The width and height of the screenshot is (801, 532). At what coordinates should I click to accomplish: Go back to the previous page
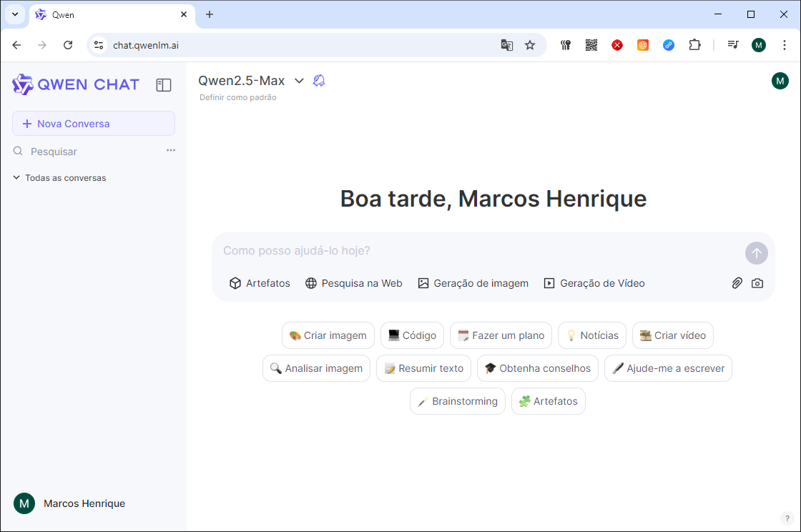16,45
